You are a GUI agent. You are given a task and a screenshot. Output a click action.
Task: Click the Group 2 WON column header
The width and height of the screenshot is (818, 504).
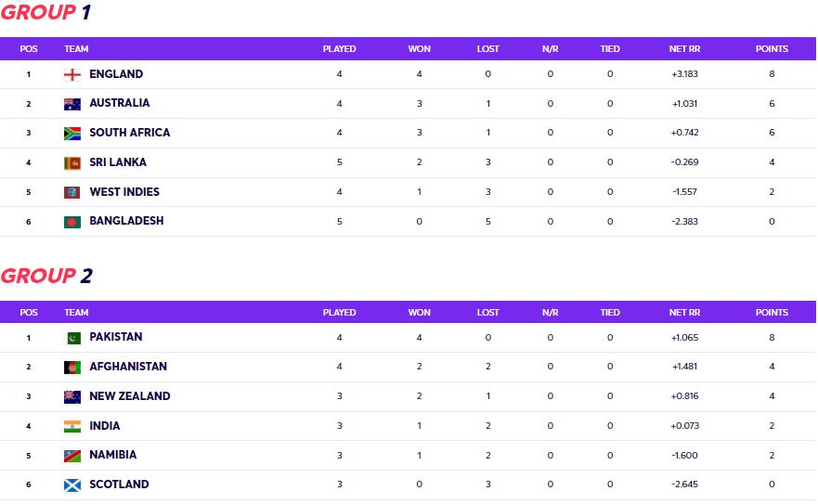419,313
